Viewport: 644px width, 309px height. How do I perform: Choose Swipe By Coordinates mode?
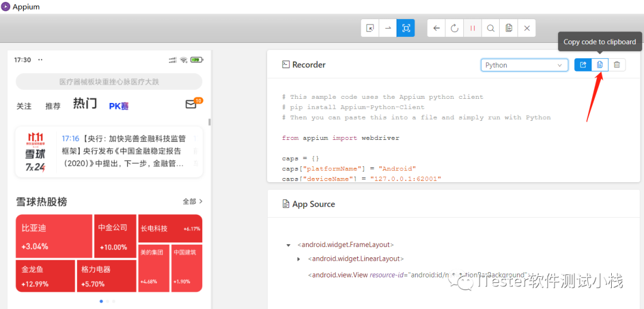[x=388, y=28]
